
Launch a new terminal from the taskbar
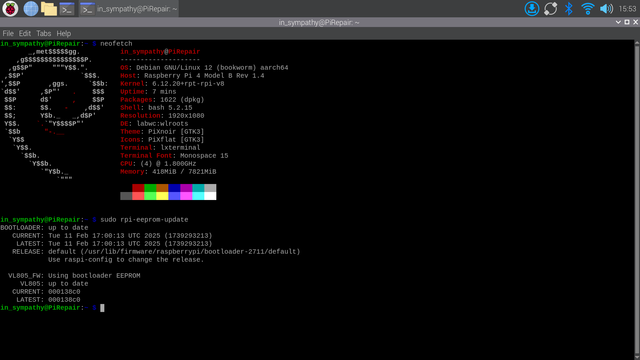[67, 9]
